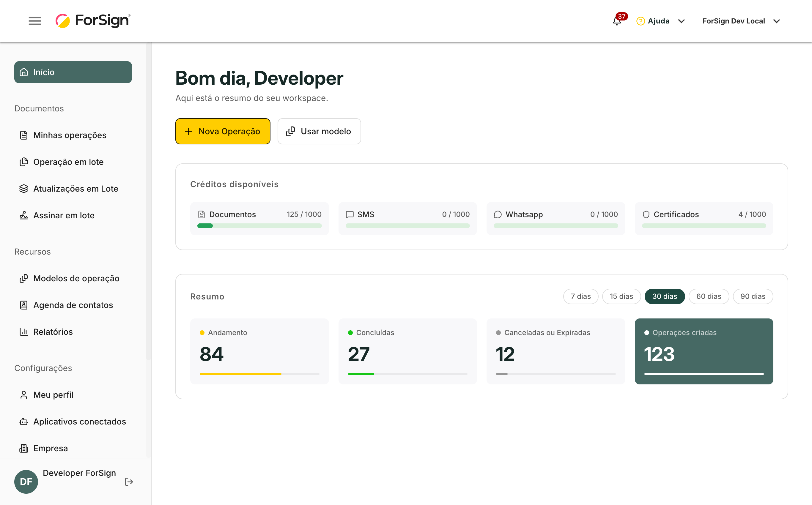Viewport: 812px width, 505px height.
Task: Click the SMS message icon
Action: [x=350, y=214]
